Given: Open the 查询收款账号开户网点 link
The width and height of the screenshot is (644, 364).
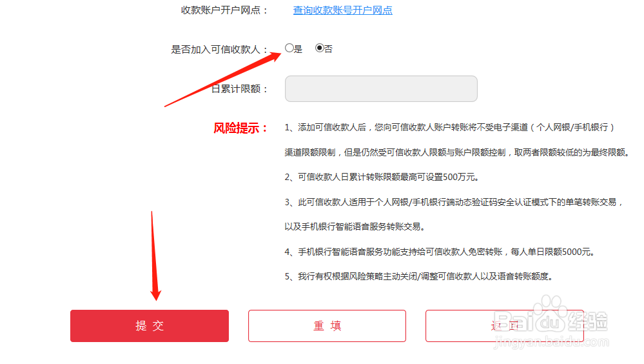Looking at the screenshot, I should pyautogui.click(x=342, y=10).
